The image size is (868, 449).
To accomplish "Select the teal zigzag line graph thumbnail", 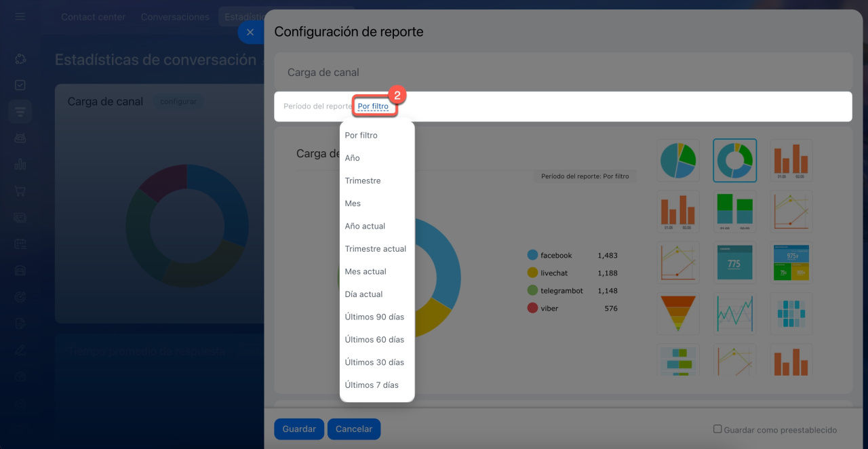I will point(734,313).
